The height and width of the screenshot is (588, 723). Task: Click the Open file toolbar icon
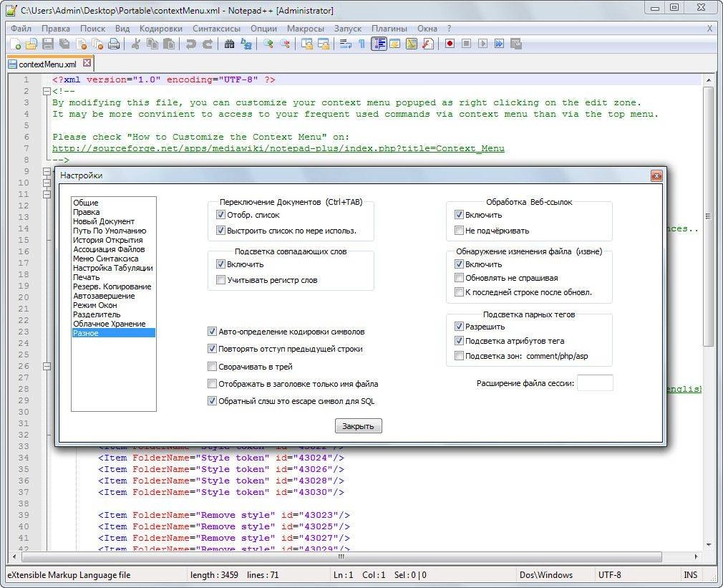[31, 44]
